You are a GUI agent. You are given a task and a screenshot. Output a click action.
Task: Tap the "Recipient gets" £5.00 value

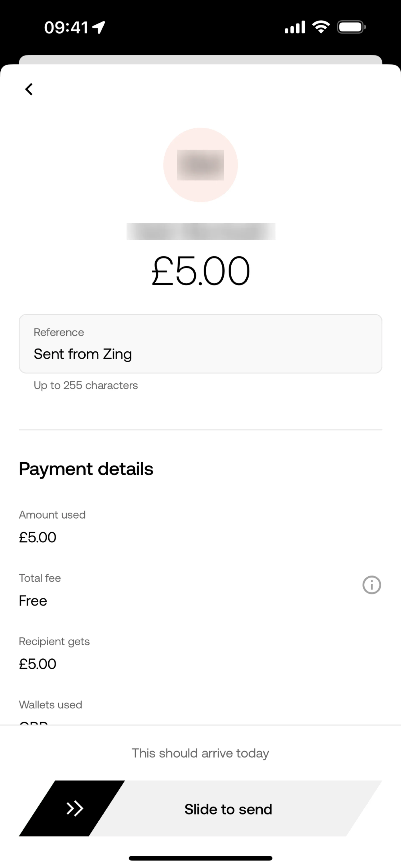click(37, 664)
